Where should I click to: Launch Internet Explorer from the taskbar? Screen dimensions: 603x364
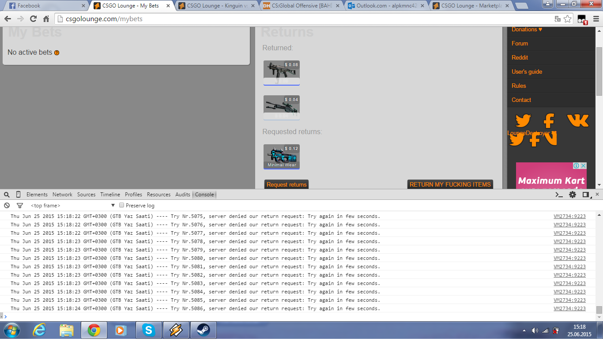[39, 330]
